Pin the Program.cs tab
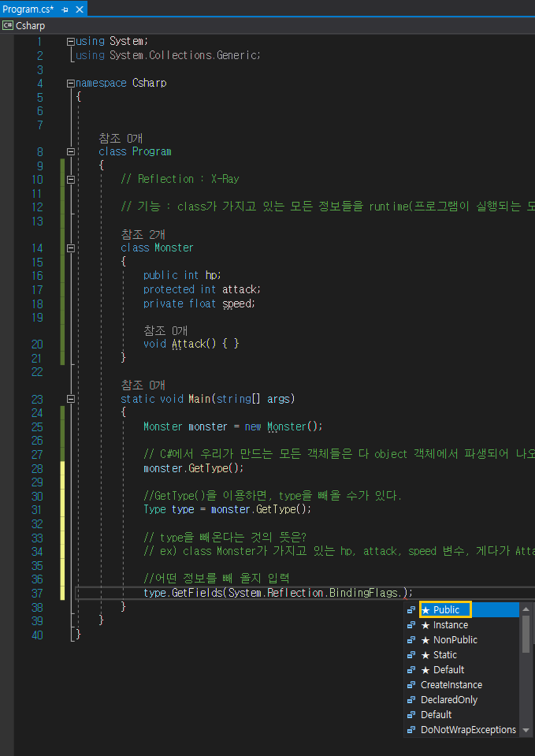This screenshot has width=535, height=756. pos(65,9)
